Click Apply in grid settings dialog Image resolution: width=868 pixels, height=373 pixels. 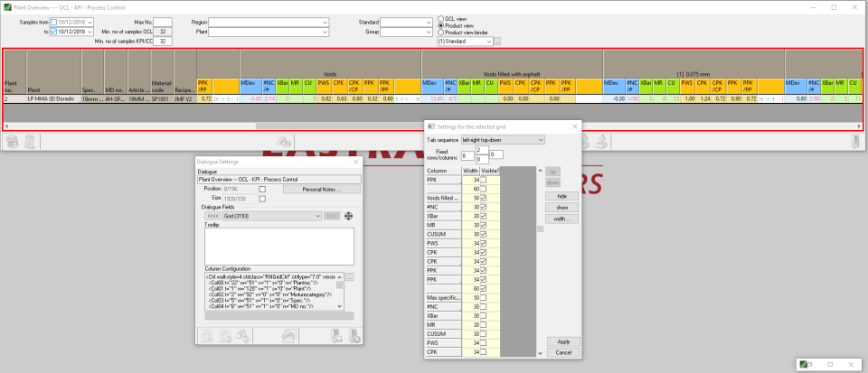click(563, 341)
